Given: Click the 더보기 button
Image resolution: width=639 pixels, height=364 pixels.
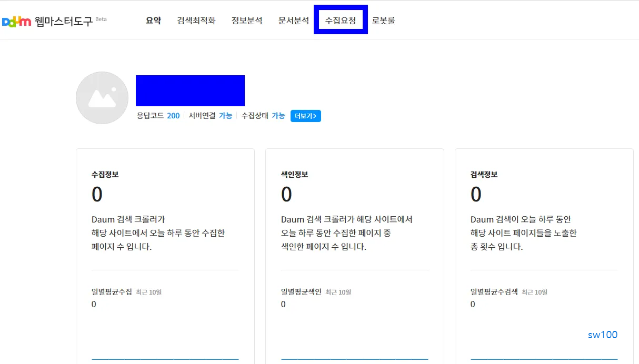Looking at the screenshot, I should point(306,116).
